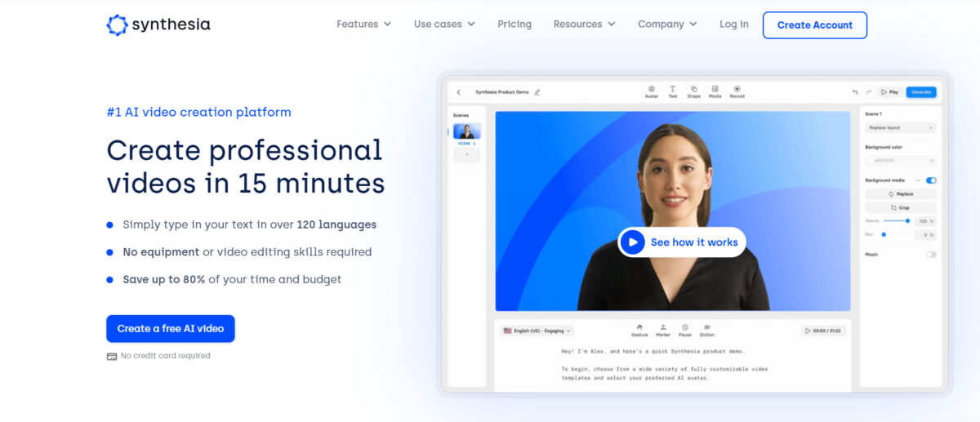The image size is (980, 422).
Task: Enable the Music toggle
Action: (931, 255)
